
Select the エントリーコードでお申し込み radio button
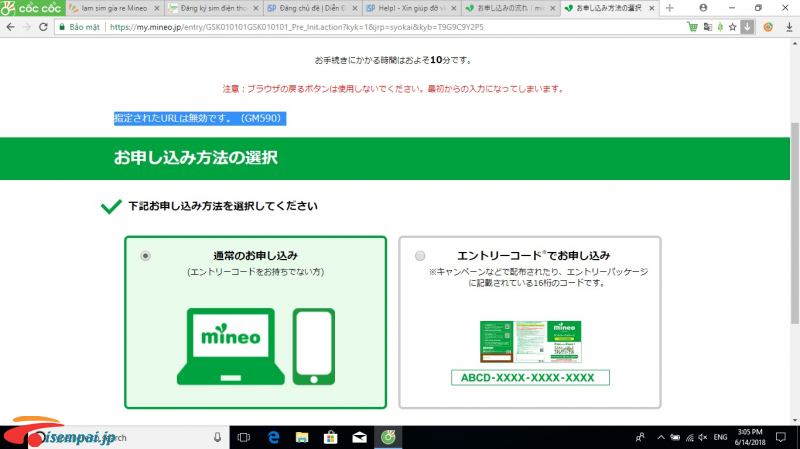(x=420, y=256)
